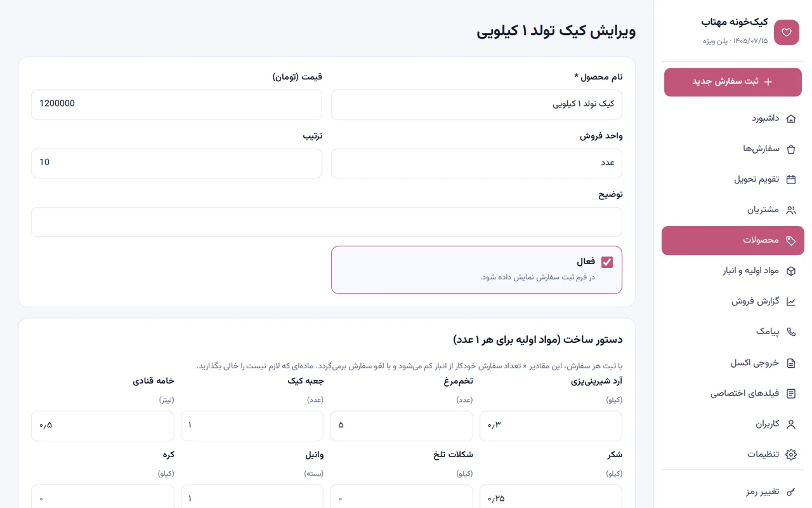Click the shopping bag icon for سفارش‌ها
This screenshot has width=812, height=508.
(791, 149)
